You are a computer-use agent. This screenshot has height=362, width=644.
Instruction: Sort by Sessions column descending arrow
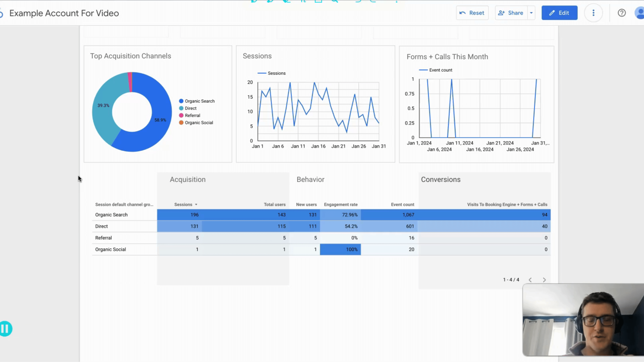pos(196,205)
